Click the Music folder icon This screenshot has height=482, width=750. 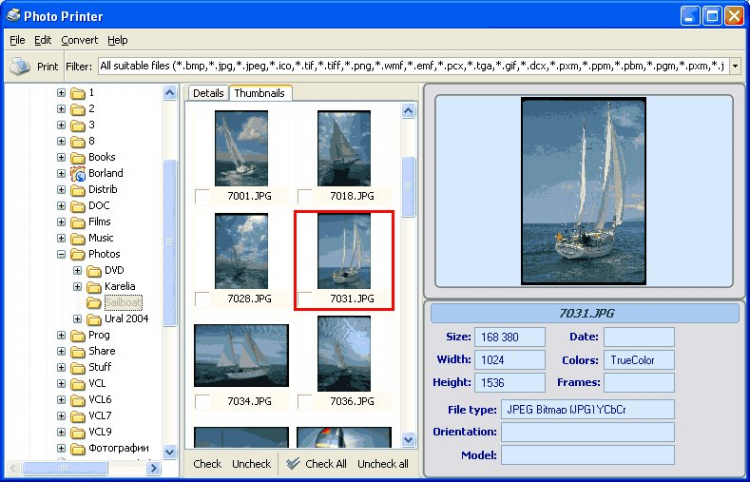[78, 238]
